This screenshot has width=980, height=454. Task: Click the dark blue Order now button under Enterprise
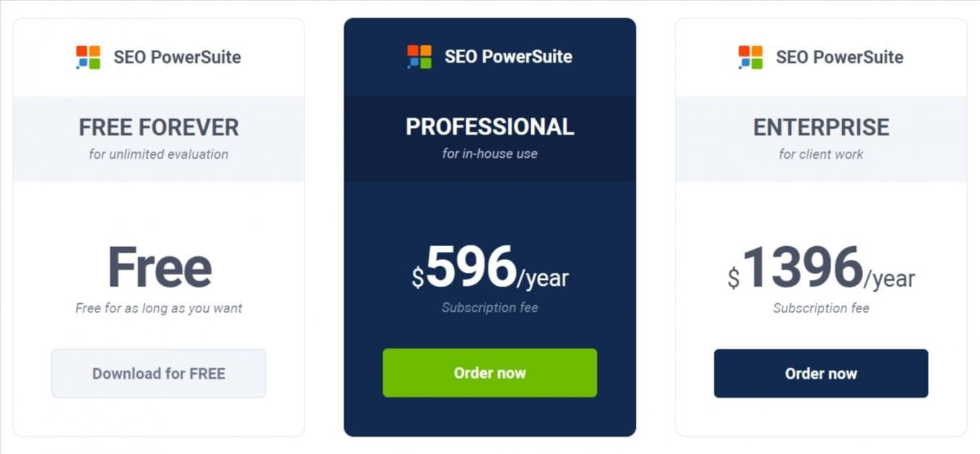point(821,374)
